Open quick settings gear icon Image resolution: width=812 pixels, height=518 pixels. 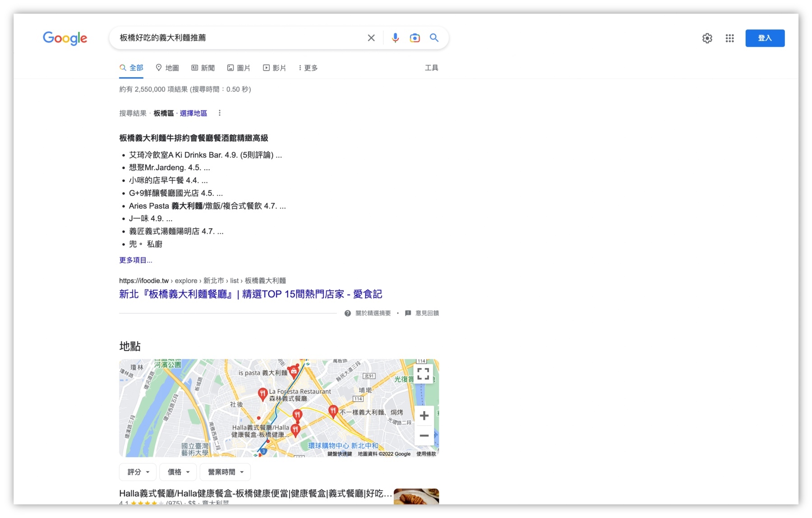click(x=707, y=38)
